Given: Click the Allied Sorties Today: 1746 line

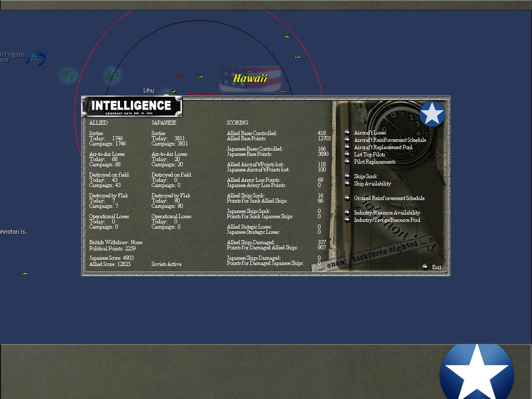Looking at the screenshot, I should tap(106, 138).
